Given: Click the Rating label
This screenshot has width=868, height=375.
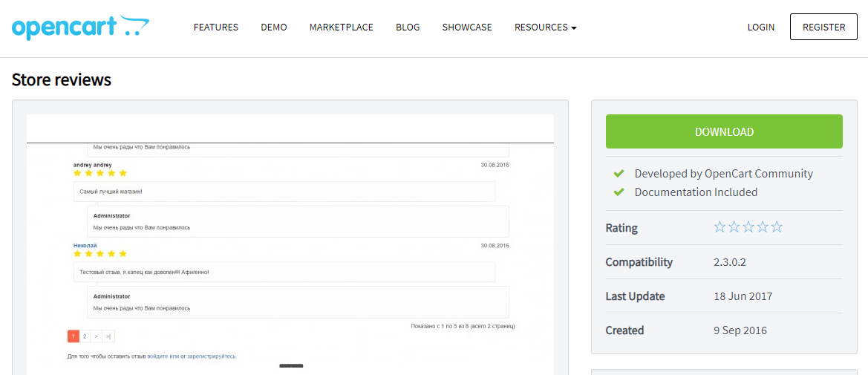Looking at the screenshot, I should [621, 228].
